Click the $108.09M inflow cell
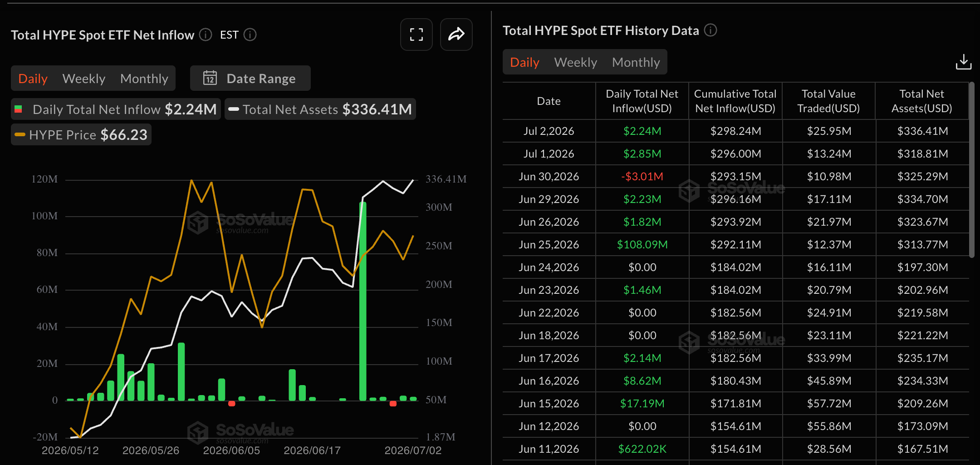The width and height of the screenshot is (980, 465). click(x=642, y=245)
